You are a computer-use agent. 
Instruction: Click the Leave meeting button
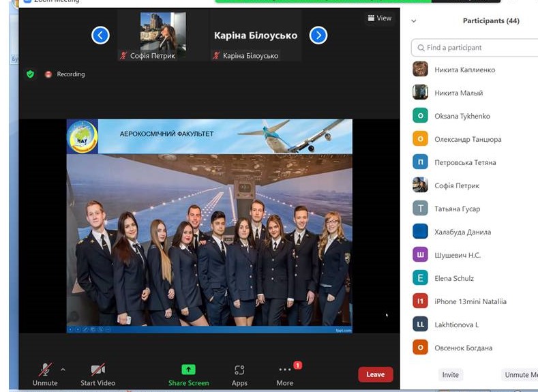point(376,374)
